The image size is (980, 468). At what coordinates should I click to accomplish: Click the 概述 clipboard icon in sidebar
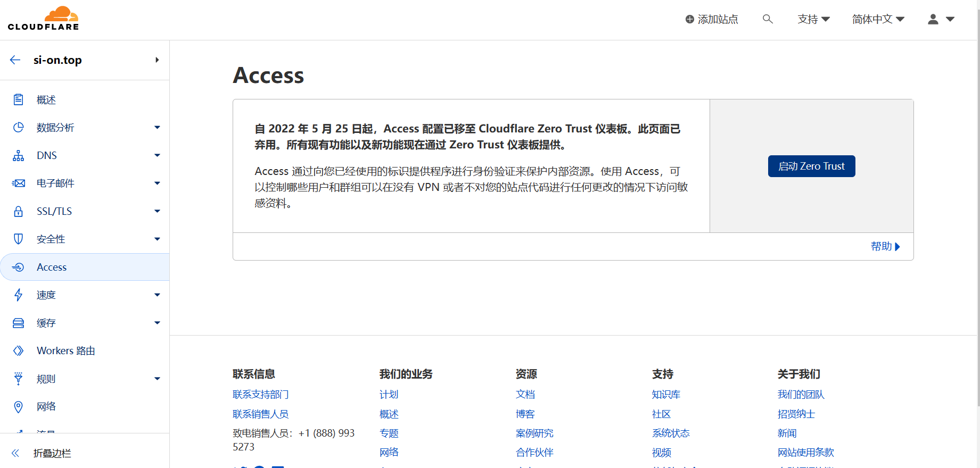pyautogui.click(x=18, y=99)
